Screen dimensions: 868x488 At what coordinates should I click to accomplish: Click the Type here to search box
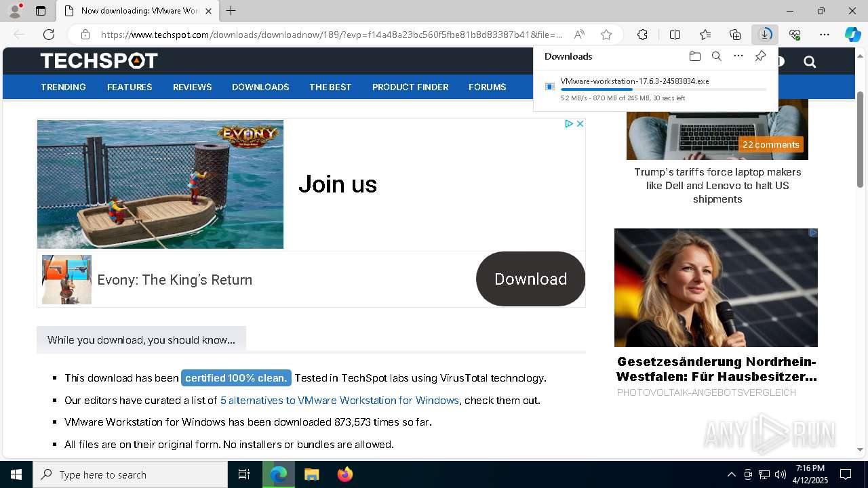130,474
